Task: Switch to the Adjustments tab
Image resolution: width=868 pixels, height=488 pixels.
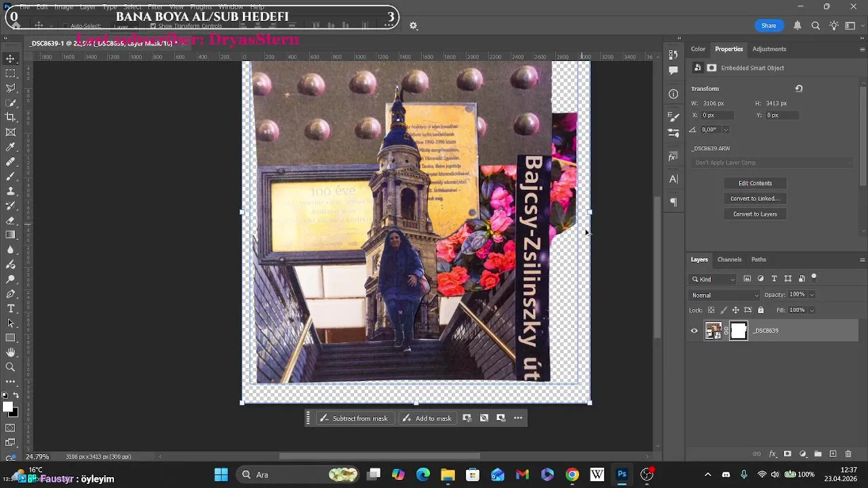Action: [x=769, y=49]
